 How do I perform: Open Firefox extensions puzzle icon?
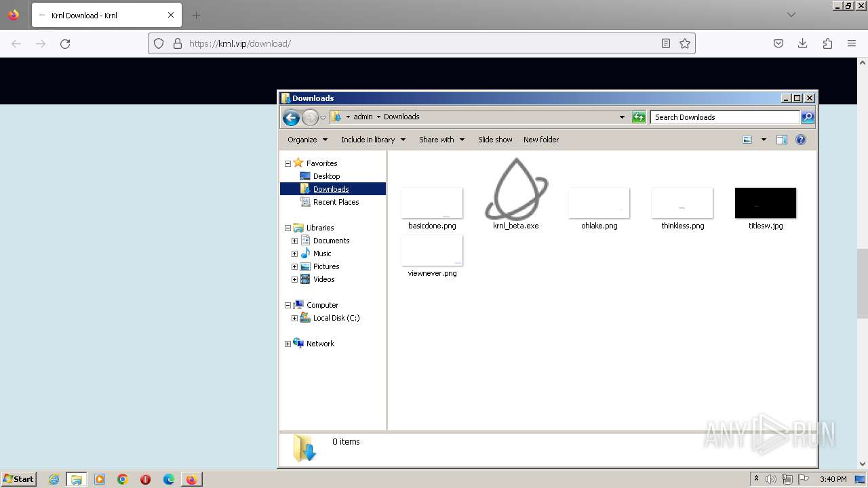pyautogui.click(x=827, y=43)
